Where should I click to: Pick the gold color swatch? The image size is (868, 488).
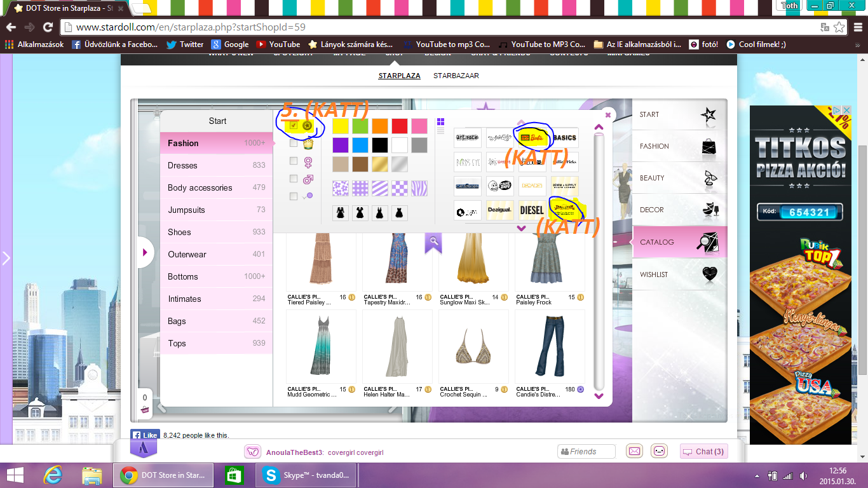380,164
